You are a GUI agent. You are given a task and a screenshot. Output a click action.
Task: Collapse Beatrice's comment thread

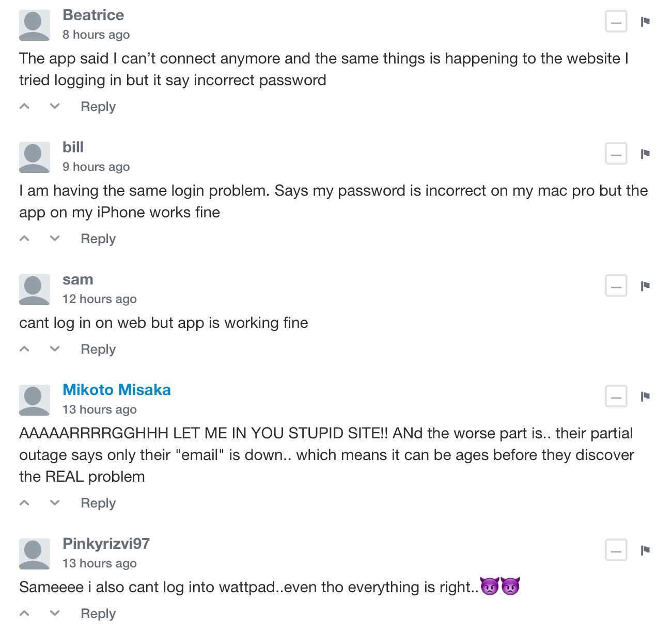pos(616,22)
